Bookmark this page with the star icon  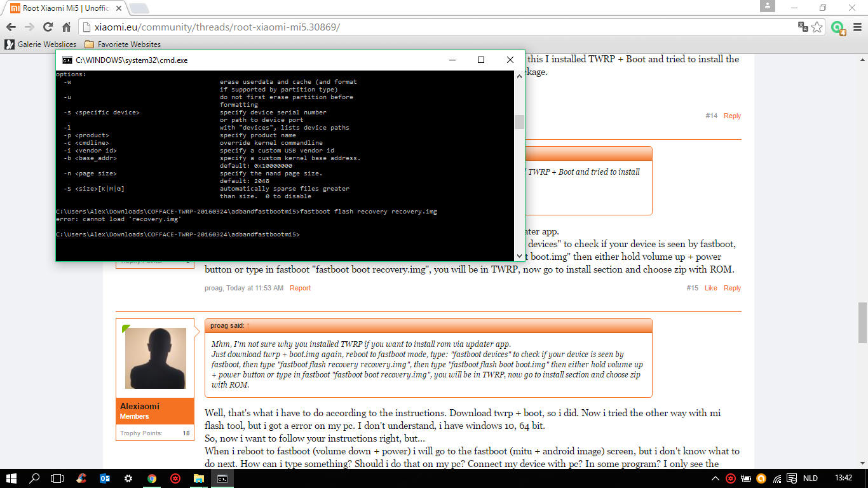point(817,27)
